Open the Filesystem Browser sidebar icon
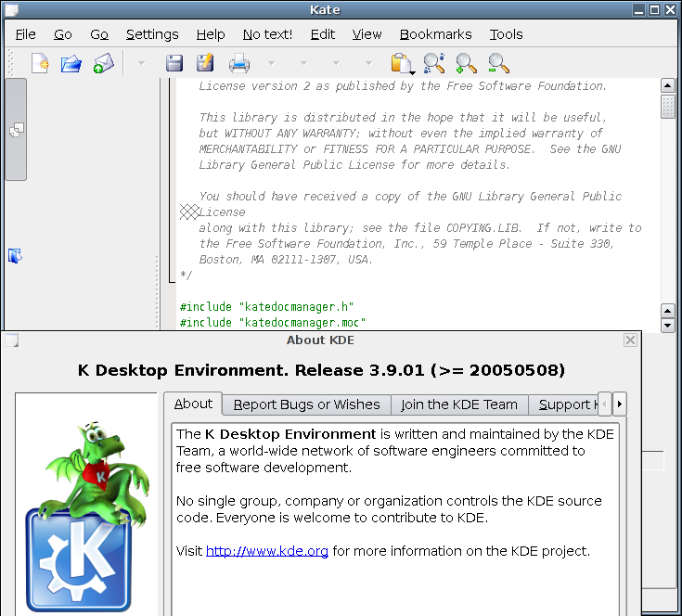This screenshot has width=682, height=616. click(15, 256)
